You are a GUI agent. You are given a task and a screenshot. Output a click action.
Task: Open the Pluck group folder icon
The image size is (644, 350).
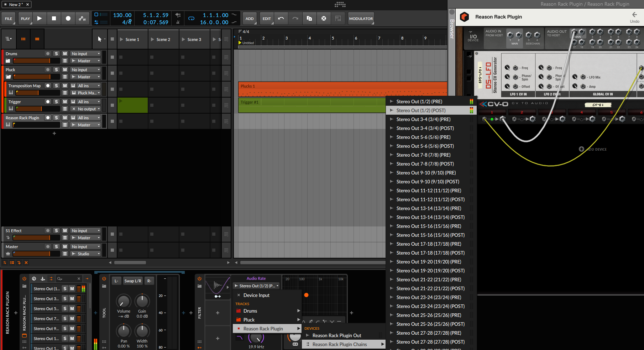point(8,77)
